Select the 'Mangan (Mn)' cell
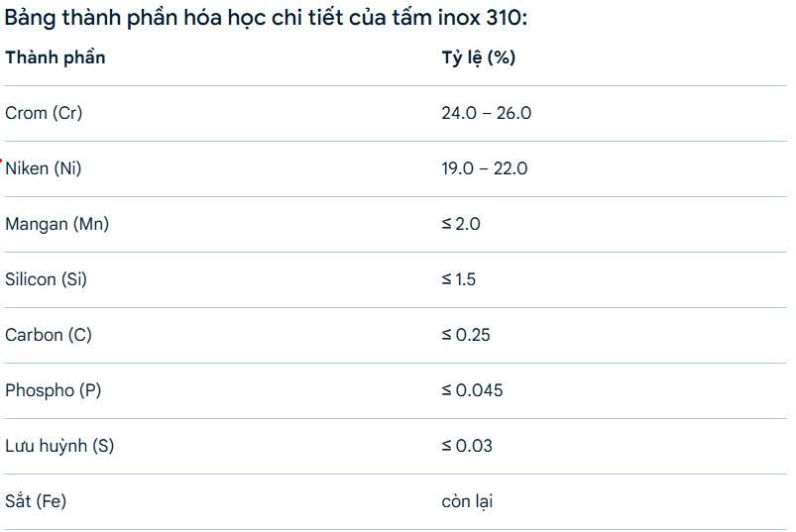Image resolution: width=796 pixels, height=532 pixels. (x=57, y=224)
